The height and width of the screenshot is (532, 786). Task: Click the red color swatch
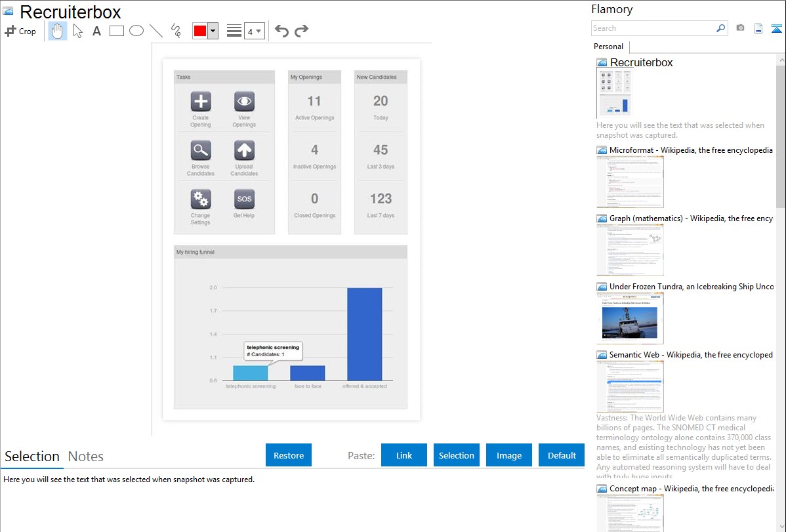200,31
